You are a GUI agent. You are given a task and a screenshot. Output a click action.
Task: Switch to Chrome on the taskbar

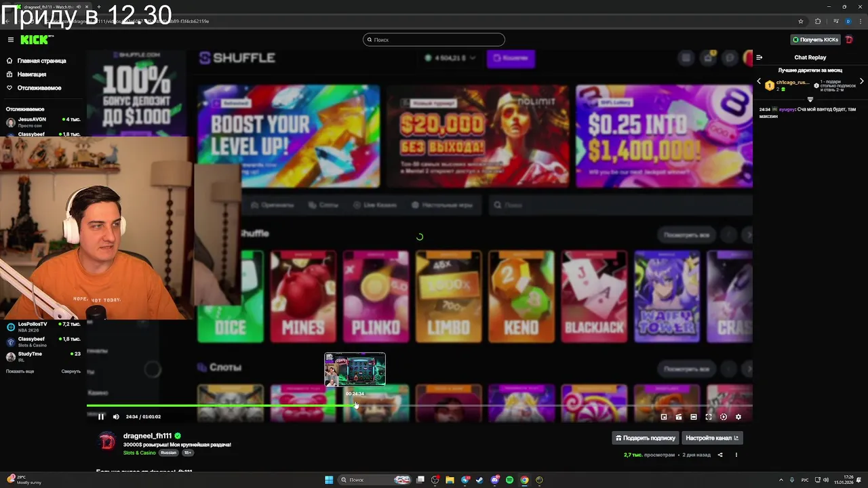tap(524, 480)
